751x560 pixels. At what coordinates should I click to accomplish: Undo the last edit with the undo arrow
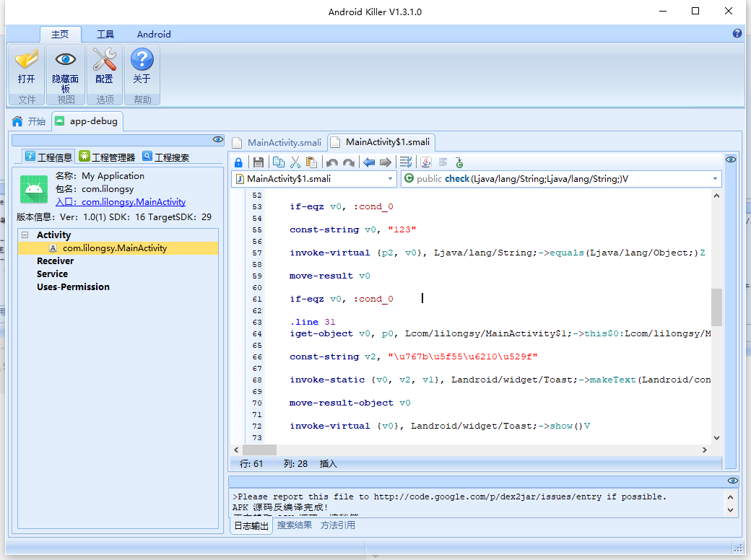click(x=331, y=162)
